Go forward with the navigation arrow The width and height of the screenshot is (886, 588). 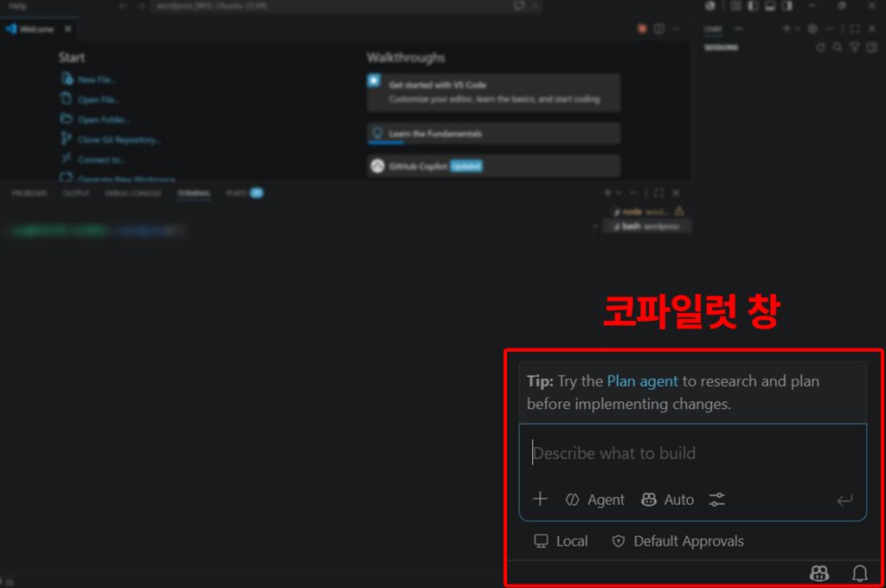click(141, 6)
